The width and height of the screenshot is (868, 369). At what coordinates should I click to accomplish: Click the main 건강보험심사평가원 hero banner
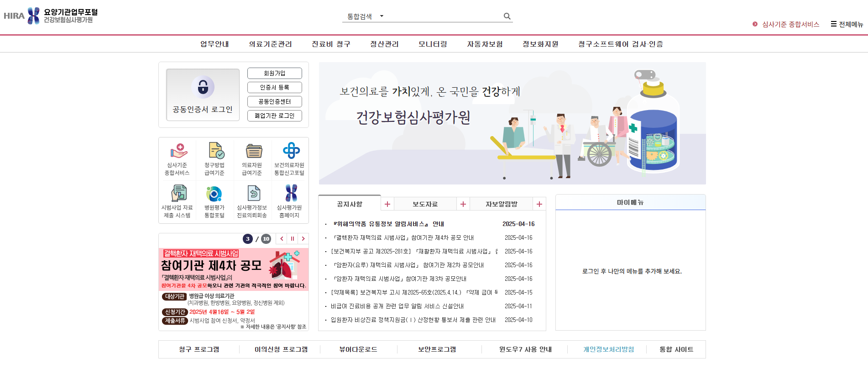[512, 123]
